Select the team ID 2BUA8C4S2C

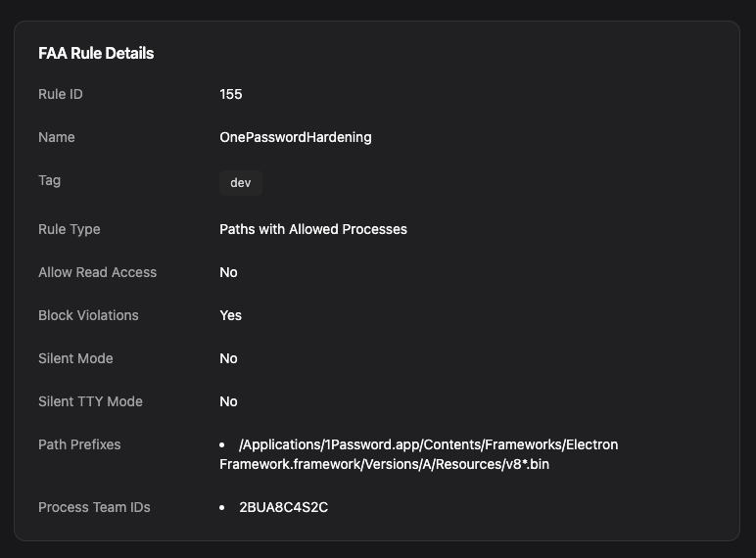point(284,507)
